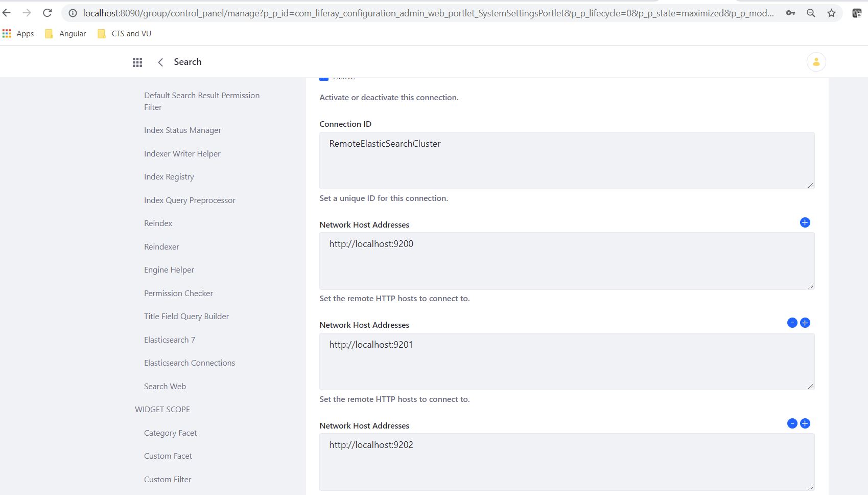Bookmark this page using the star icon
Viewport: 868px width, 495px height.
point(831,13)
